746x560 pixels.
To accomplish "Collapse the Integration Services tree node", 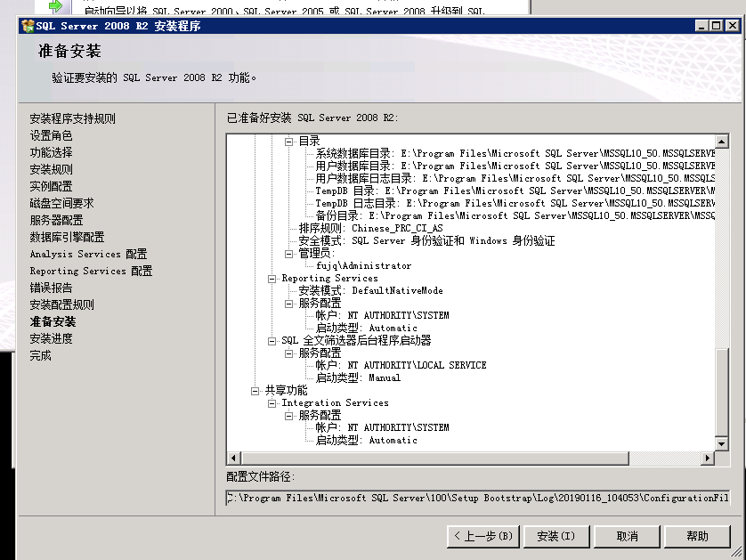I will 272,403.
